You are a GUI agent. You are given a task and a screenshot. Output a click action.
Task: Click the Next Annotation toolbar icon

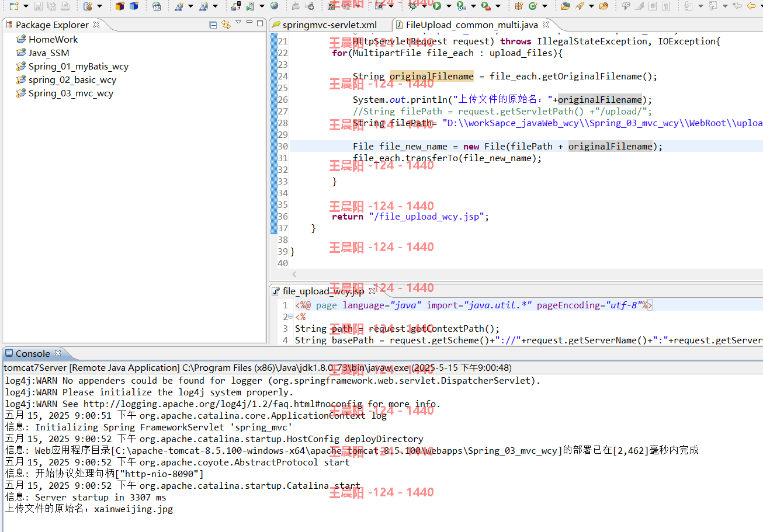(688, 6)
